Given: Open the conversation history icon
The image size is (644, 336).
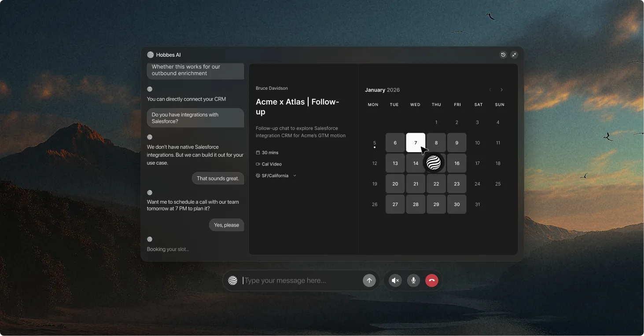Looking at the screenshot, I should (503, 55).
